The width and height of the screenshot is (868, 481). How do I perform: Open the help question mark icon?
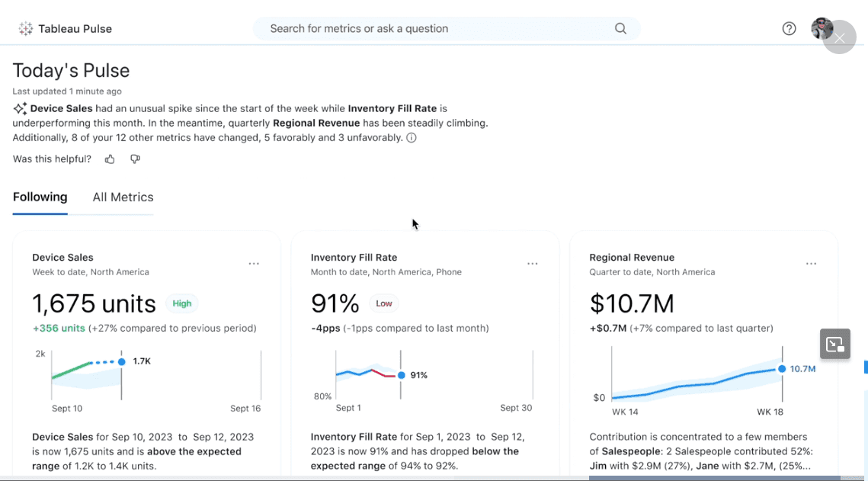click(x=789, y=29)
